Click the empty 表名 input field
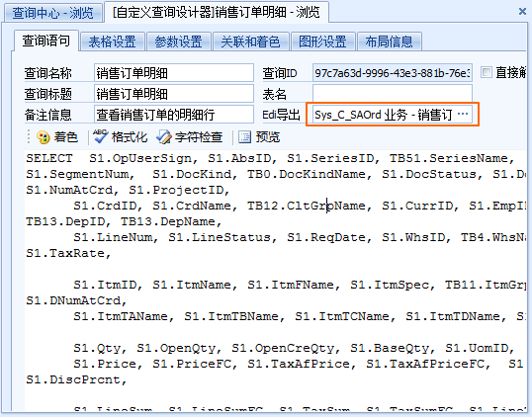This screenshot has width=532, height=417. [393, 94]
